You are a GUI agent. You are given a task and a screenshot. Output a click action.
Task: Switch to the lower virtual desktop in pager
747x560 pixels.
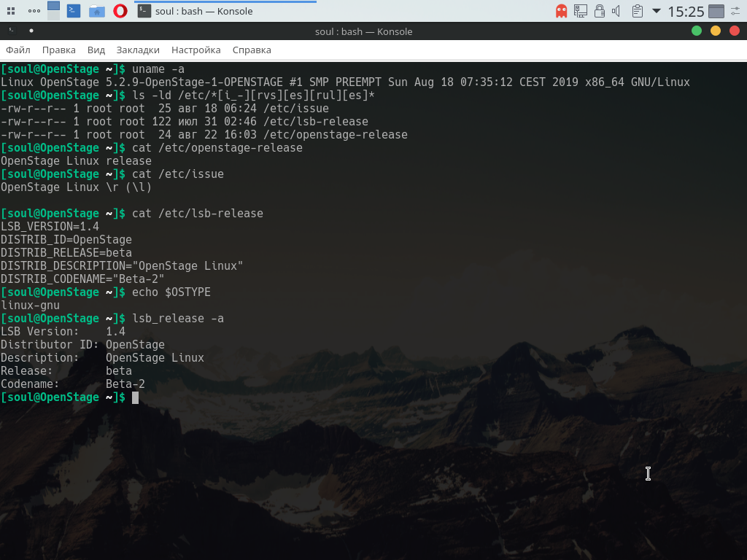click(x=54, y=16)
